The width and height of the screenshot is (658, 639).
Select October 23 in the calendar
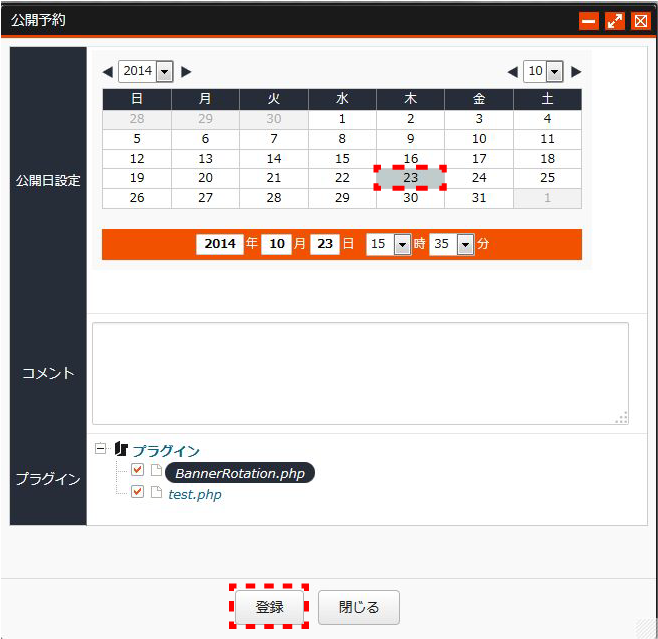(410, 178)
